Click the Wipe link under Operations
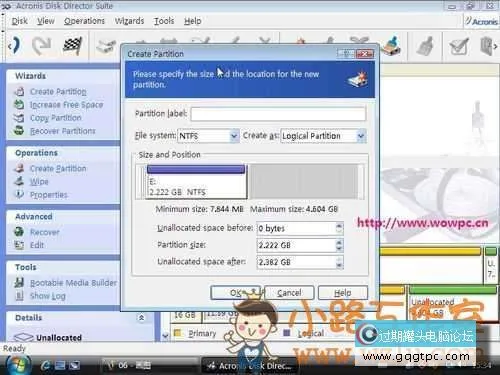This screenshot has width=500, height=375. (x=39, y=182)
